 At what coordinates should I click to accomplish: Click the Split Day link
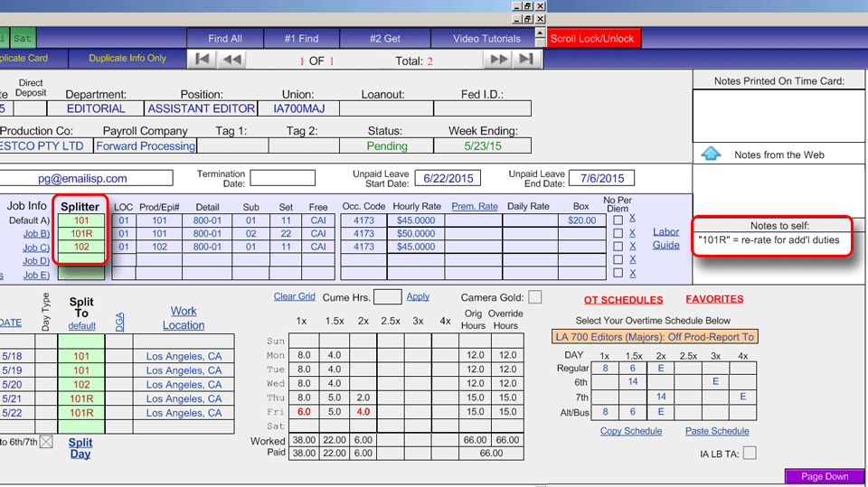pyautogui.click(x=80, y=448)
